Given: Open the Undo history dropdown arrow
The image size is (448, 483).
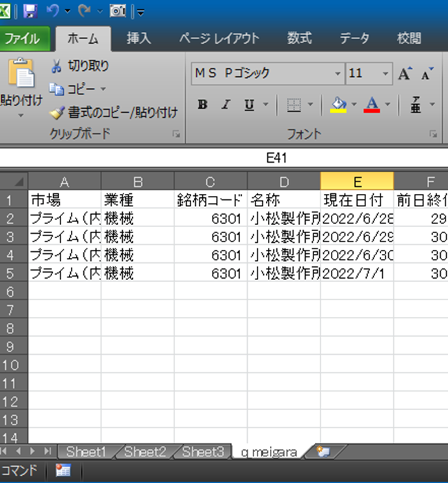Looking at the screenshot, I should coord(68,12).
